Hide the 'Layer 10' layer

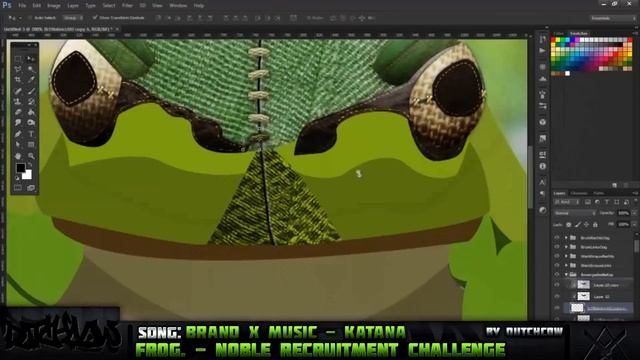click(x=557, y=296)
